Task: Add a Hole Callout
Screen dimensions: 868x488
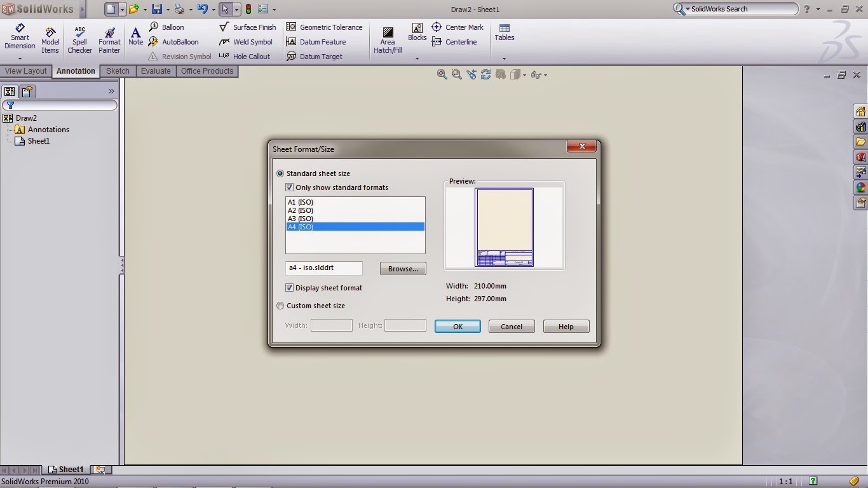Action: pyautogui.click(x=245, y=57)
